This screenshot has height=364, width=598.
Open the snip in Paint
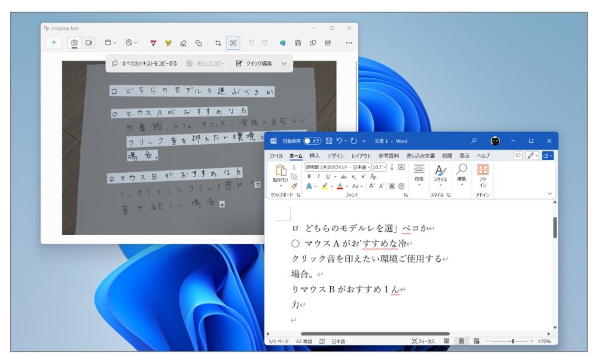283,43
